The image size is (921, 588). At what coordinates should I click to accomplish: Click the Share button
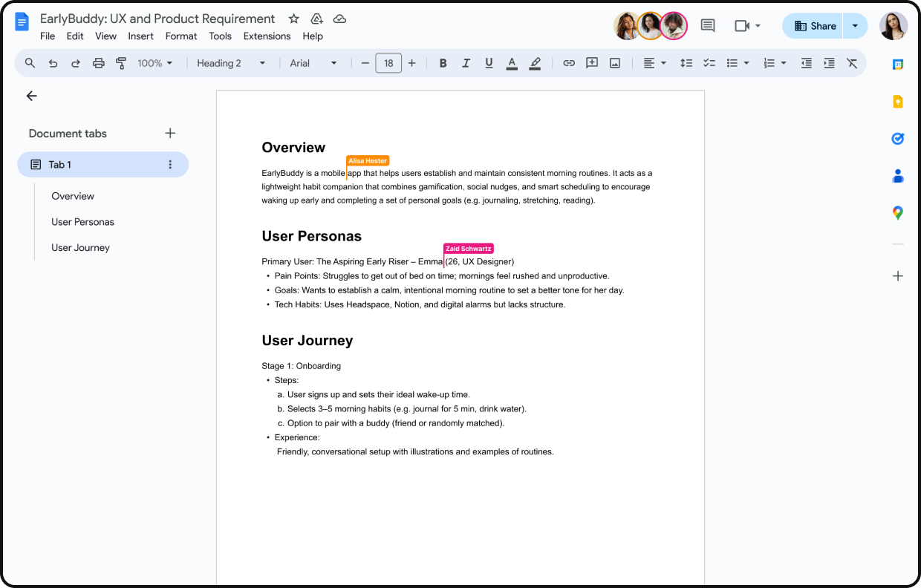point(813,26)
